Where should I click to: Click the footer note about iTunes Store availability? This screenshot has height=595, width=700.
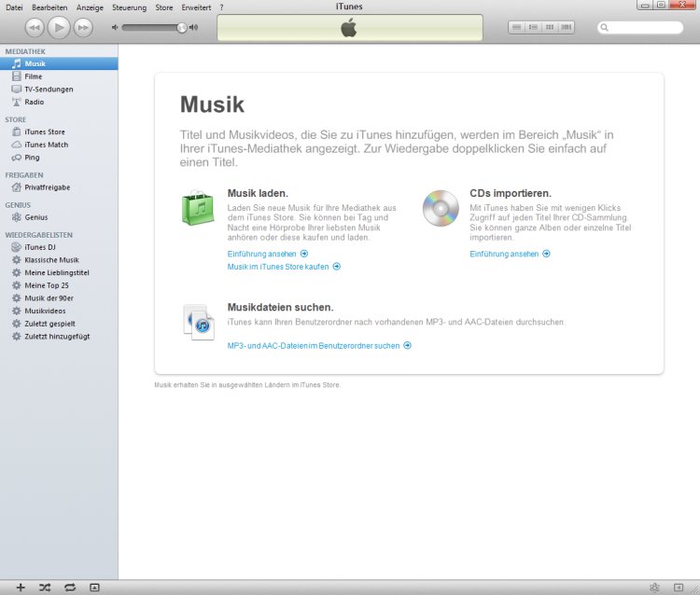click(247, 385)
